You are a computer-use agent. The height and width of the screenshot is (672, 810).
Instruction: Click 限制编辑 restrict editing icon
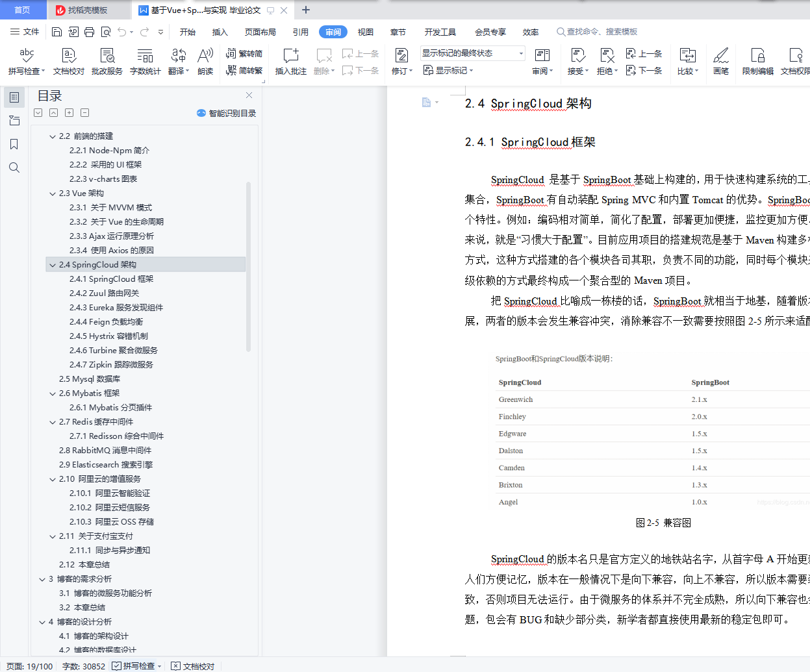(x=758, y=62)
